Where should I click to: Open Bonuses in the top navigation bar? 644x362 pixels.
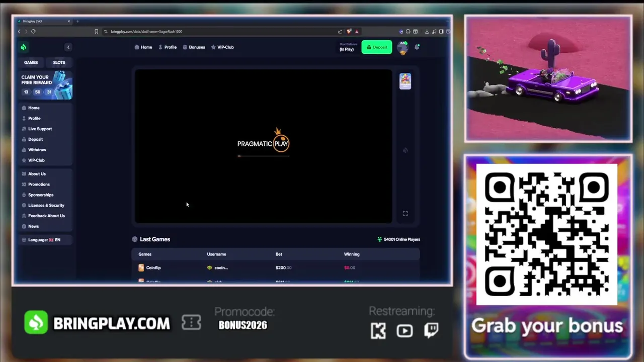pyautogui.click(x=194, y=47)
